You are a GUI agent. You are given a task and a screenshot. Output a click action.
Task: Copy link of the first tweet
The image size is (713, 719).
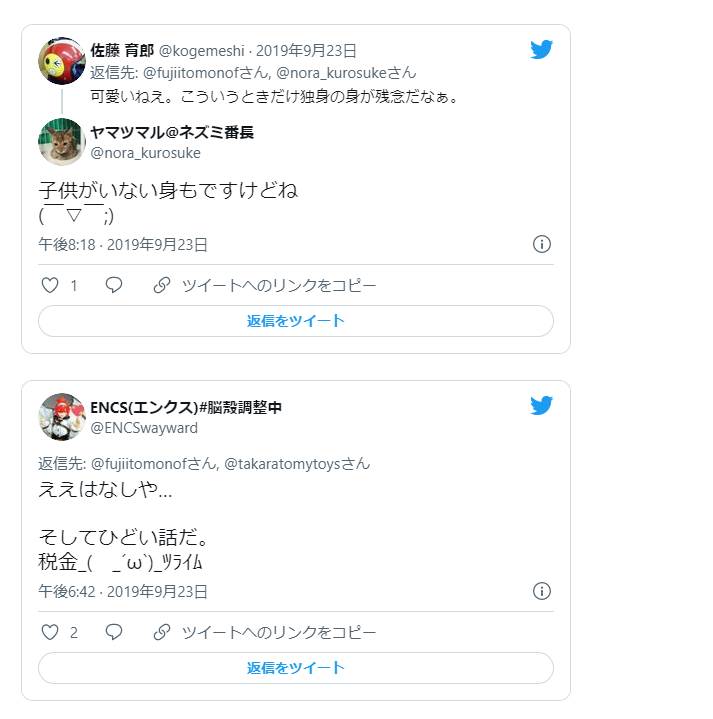(x=265, y=285)
